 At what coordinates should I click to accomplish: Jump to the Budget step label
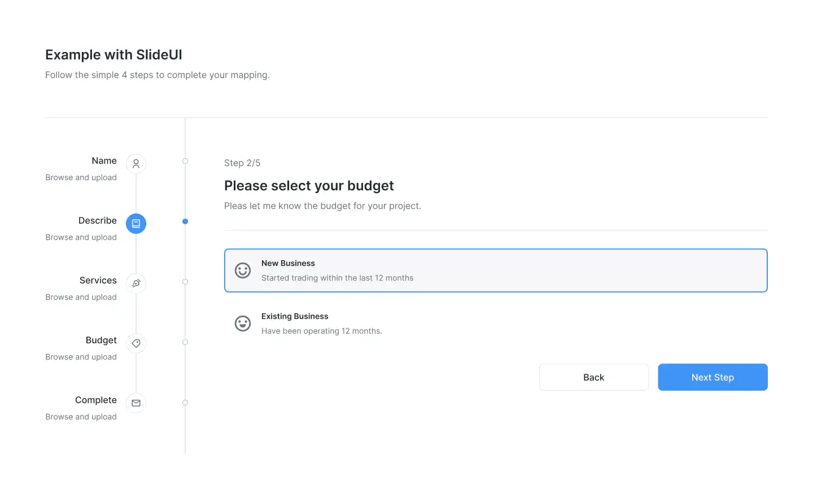pos(101,340)
